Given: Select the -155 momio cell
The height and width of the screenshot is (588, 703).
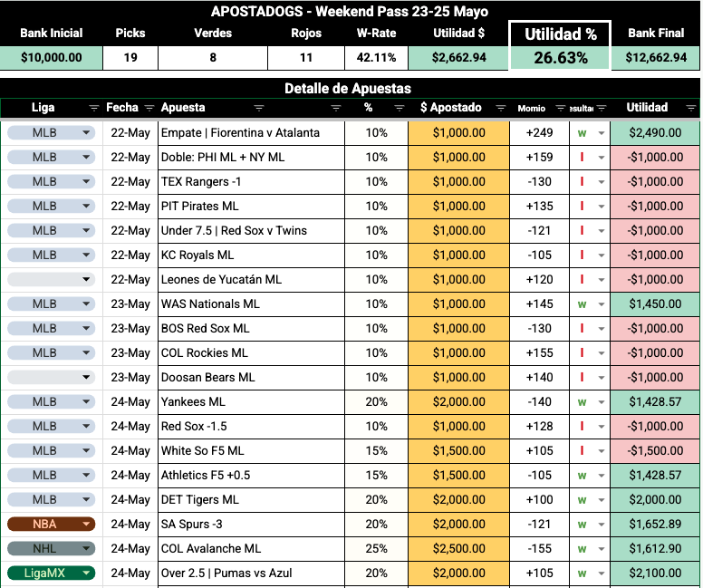Looking at the screenshot, I should click(x=539, y=548).
